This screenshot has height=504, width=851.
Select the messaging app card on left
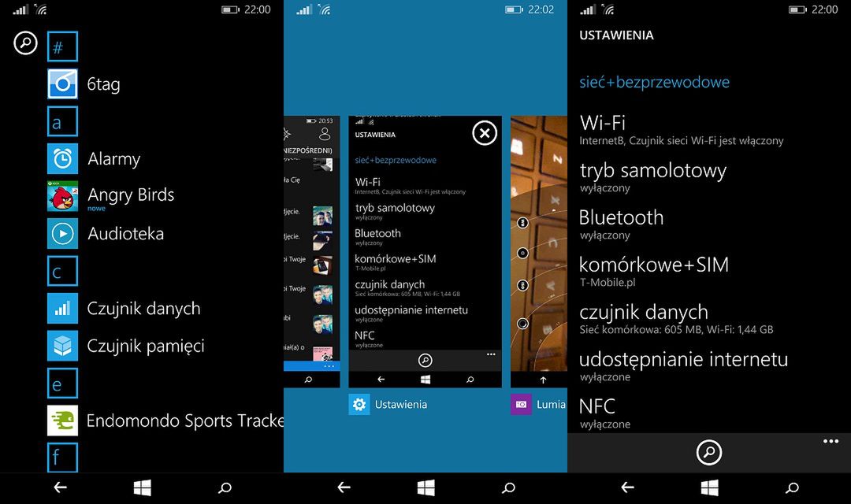pyautogui.click(x=311, y=251)
